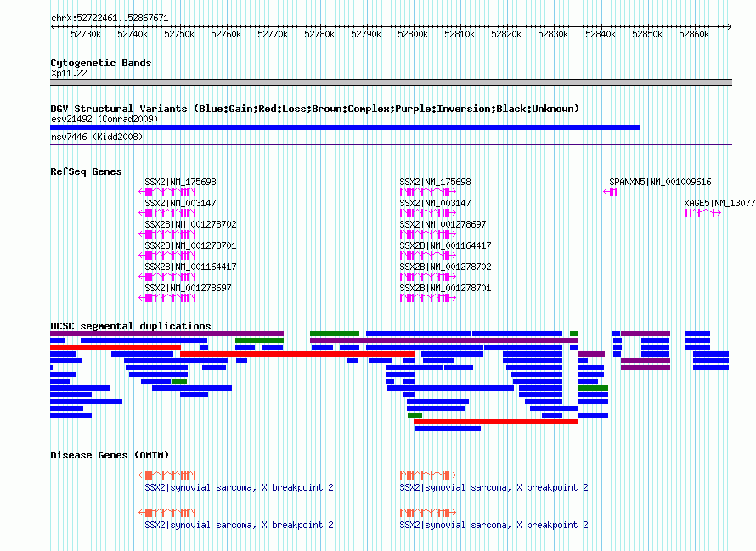The image size is (756, 551).
Task: Select forward-strand SSX2B NM_001278702 glyph near 52800k
Action: 428,277
